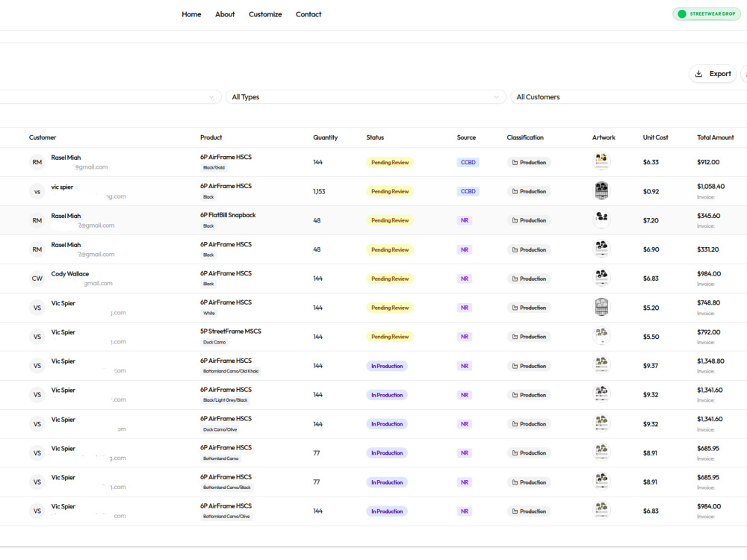Viewport: 747px width, 560px height.
Task: Open artwork thumbnail for White AirFrame order
Action: [601, 307]
